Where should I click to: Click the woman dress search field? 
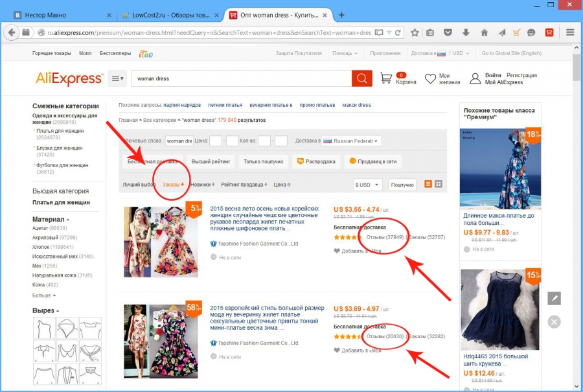click(x=241, y=78)
